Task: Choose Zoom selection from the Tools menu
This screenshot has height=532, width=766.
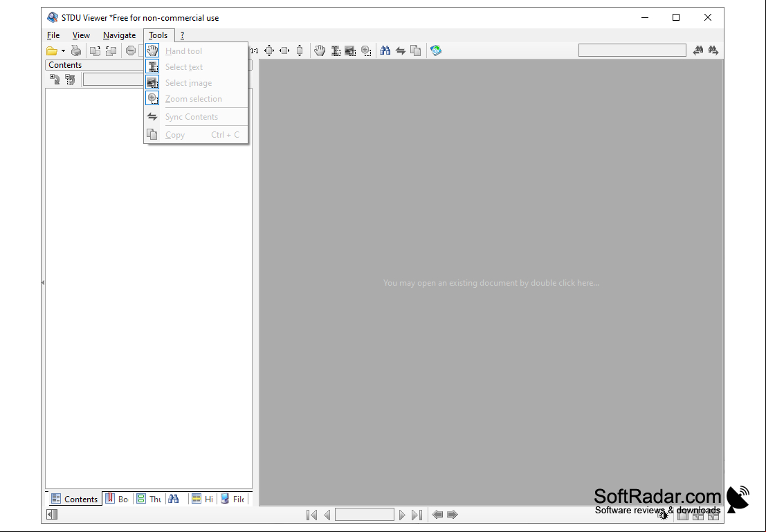Action: [197, 99]
